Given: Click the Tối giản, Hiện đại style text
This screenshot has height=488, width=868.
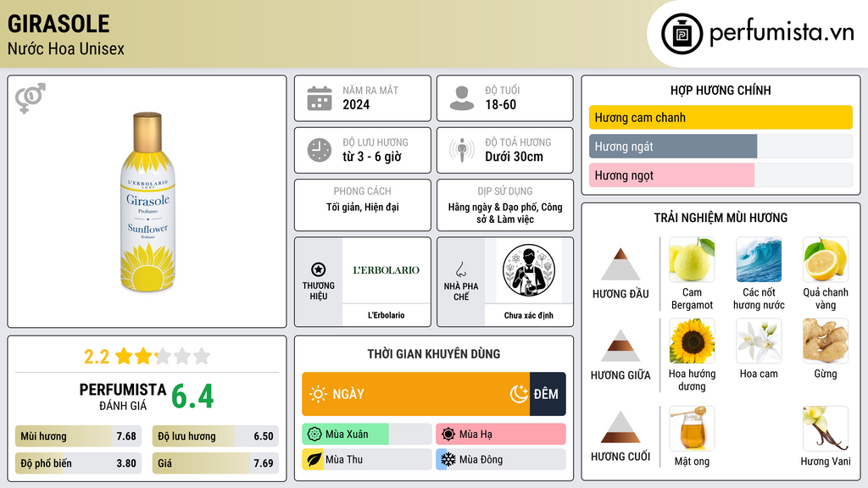Looking at the screenshot, I should pyautogui.click(x=363, y=207).
